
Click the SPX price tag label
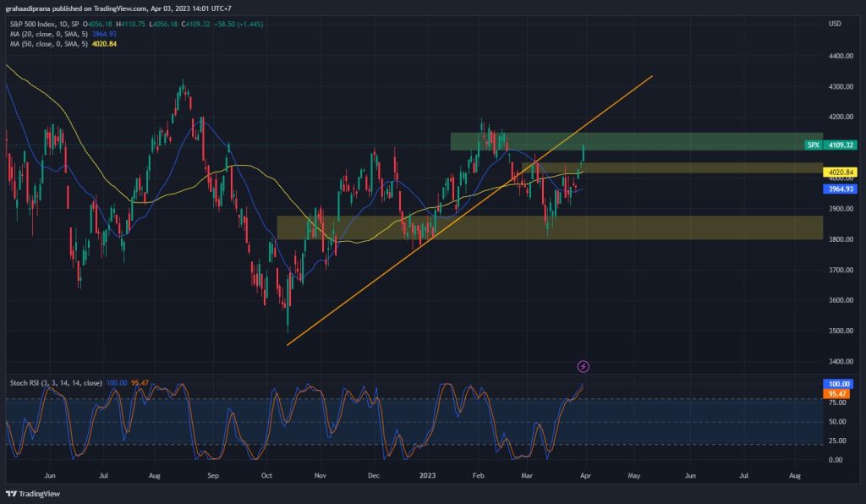point(813,145)
